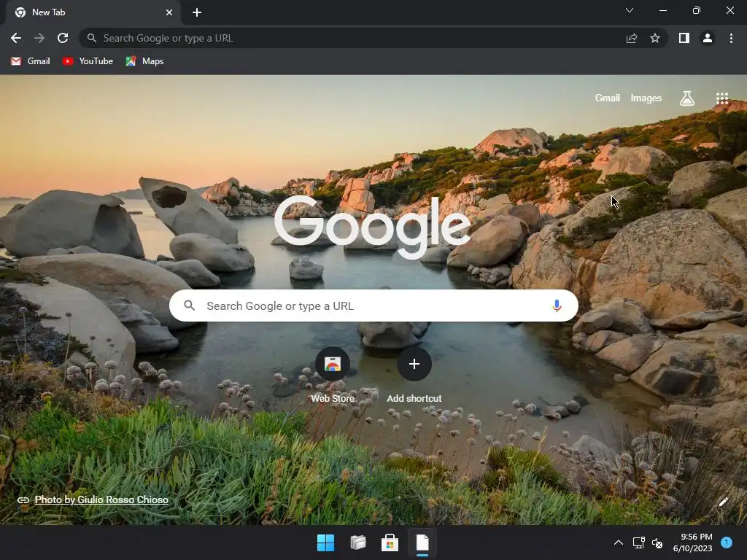
Task: Customize this page with the pencil icon
Action: point(723,502)
